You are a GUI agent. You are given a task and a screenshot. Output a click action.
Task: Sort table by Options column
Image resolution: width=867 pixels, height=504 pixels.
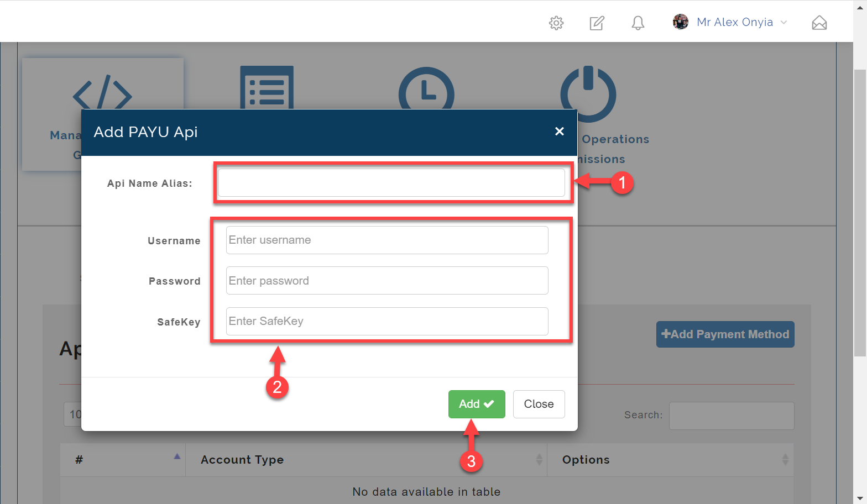(670, 460)
